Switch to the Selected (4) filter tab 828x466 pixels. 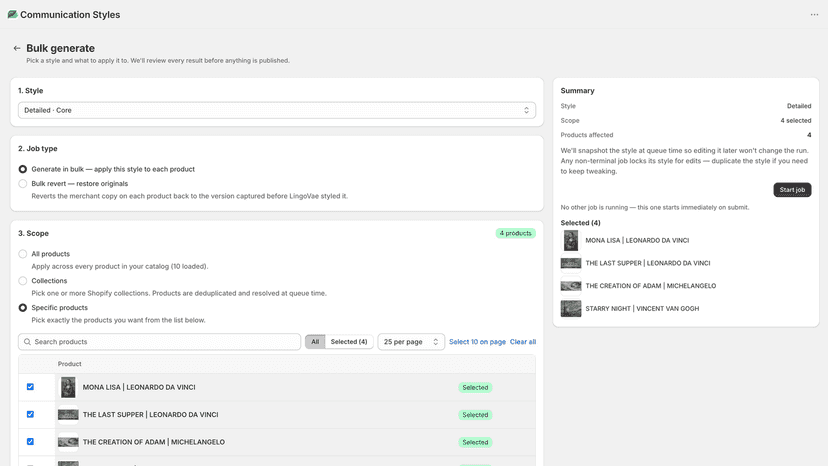[x=349, y=342]
